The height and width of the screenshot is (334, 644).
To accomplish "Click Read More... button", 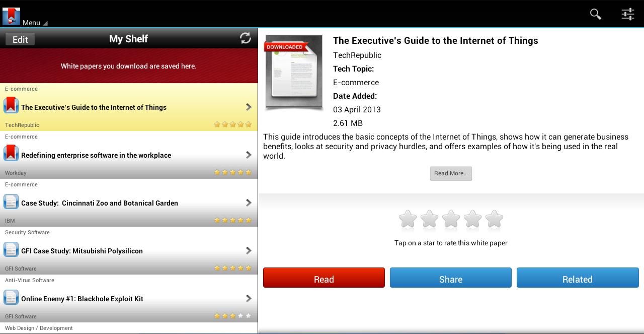I will click(x=451, y=173).
